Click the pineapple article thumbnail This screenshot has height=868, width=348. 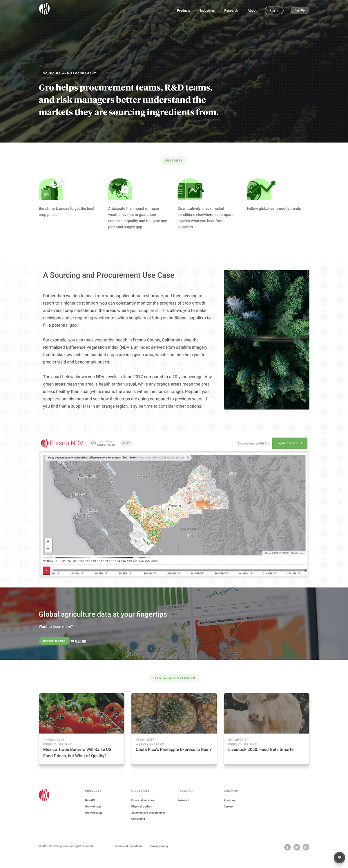(174, 713)
